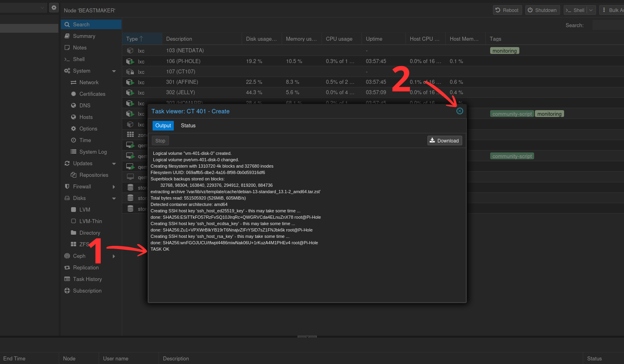
Task: Click the Shell toolbar button
Action: pos(575,10)
